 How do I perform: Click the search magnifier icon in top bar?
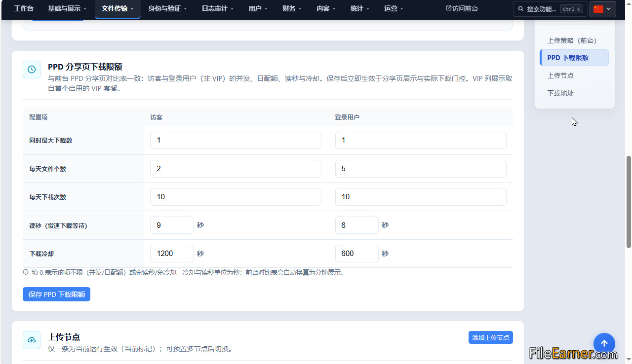(521, 9)
